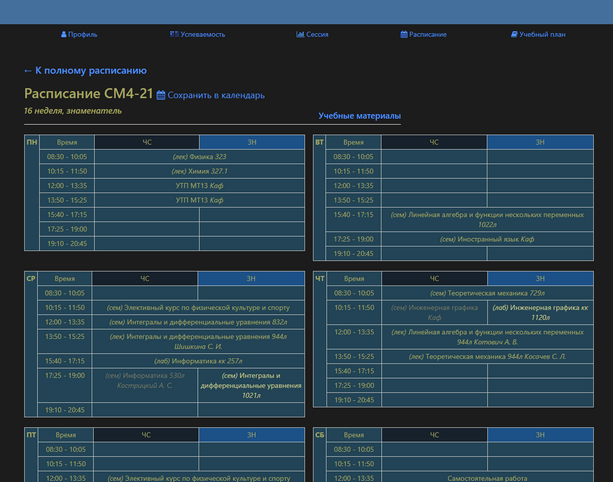Click lab Инженерная графика кк 1120л
Screen dimensions: 613x482
coord(540,312)
